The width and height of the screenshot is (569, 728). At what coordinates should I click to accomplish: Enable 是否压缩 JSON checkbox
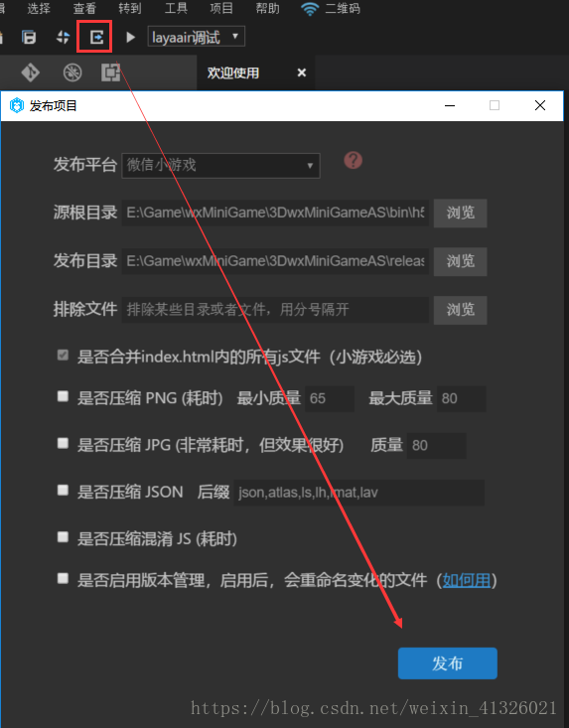[x=63, y=490]
